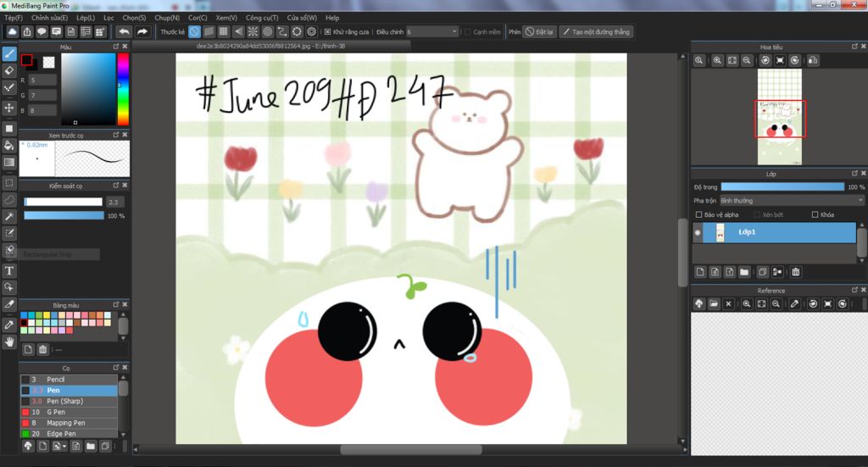Select the Fill shape rectangle tool
This screenshot has height=467, width=868.
pos(8,128)
